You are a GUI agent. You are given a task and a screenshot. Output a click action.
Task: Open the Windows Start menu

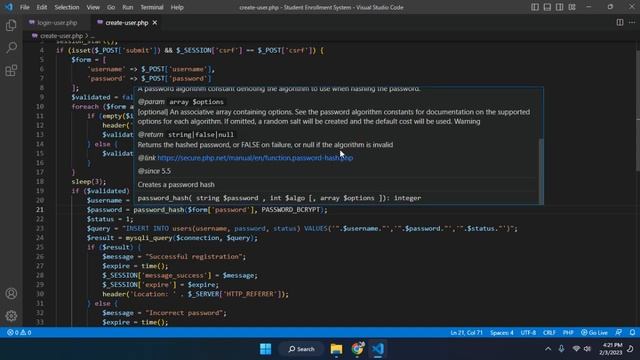(x=265, y=349)
